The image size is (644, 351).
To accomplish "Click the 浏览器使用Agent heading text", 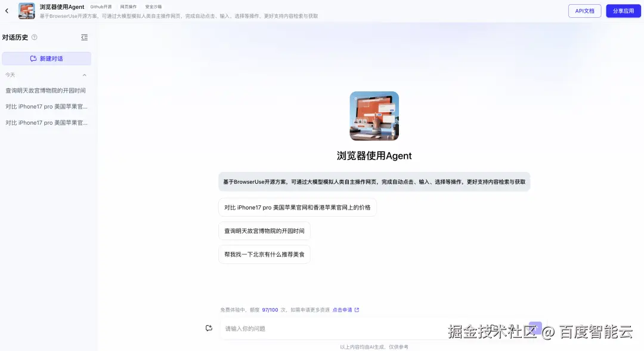I will (x=374, y=156).
